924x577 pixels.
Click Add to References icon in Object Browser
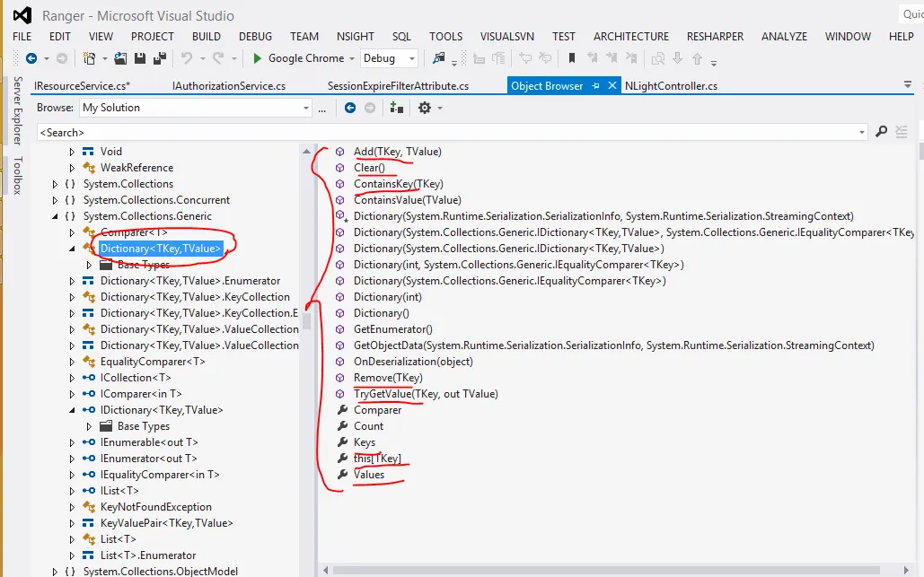pyautogui.click(x=397, y=108)
